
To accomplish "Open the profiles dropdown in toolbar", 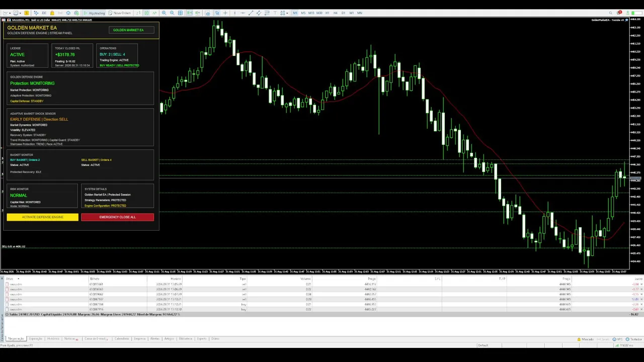I will [x=17, y=13].
